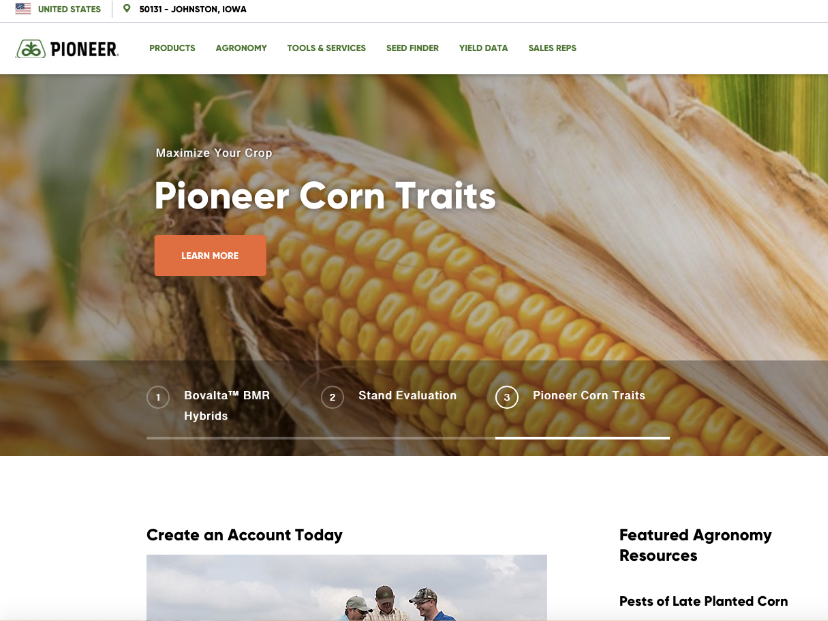
Task: Select slide number 1 circle
Action: point(158,397)
